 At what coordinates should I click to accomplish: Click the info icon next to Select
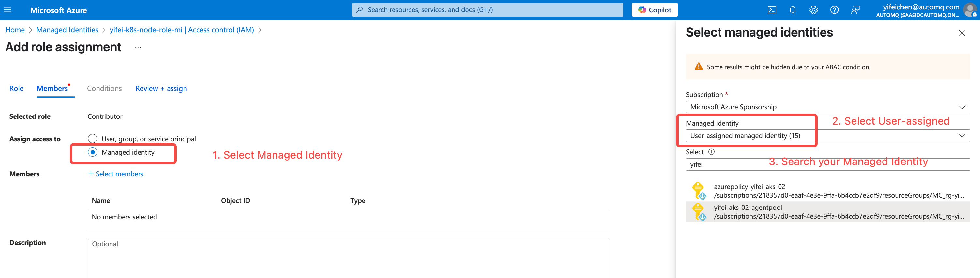pyautogui.click(x=711, y=152)
